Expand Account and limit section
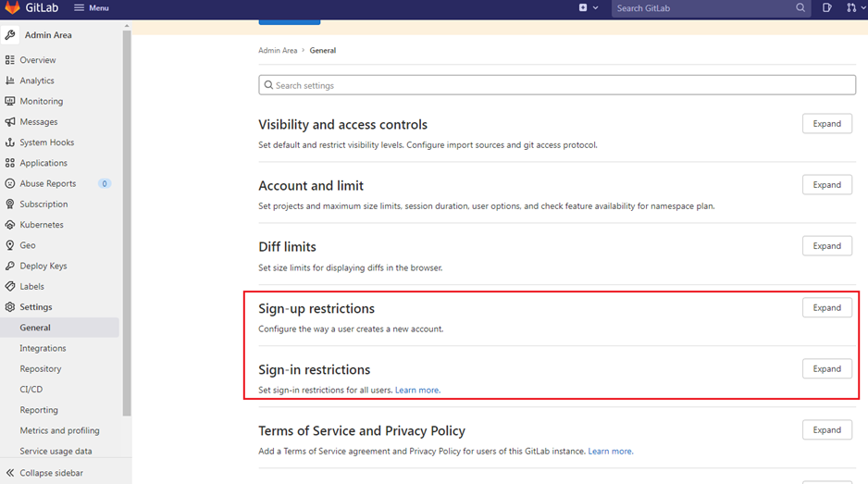 pos(827,184)
